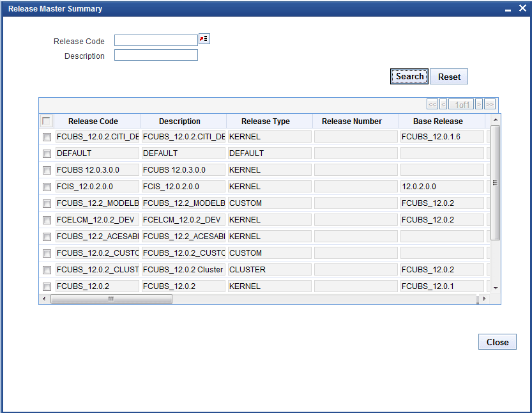Select the FCIS_12.0.2.0.0 release code cell
The height and width of the screenshot is (413, 532).
click(97, 187)
